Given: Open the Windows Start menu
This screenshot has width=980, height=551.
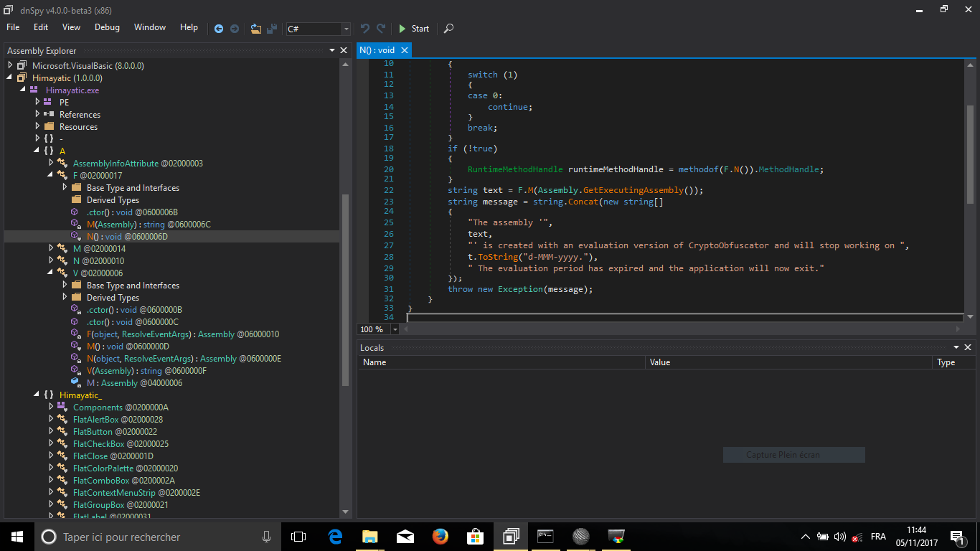Looking at the screenshot, I should click(x=17, y=537).
